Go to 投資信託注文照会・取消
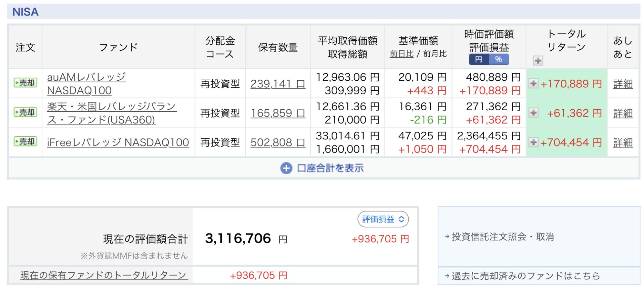The width and height of the screenshot is (644, 290). (x=503, y=237)
